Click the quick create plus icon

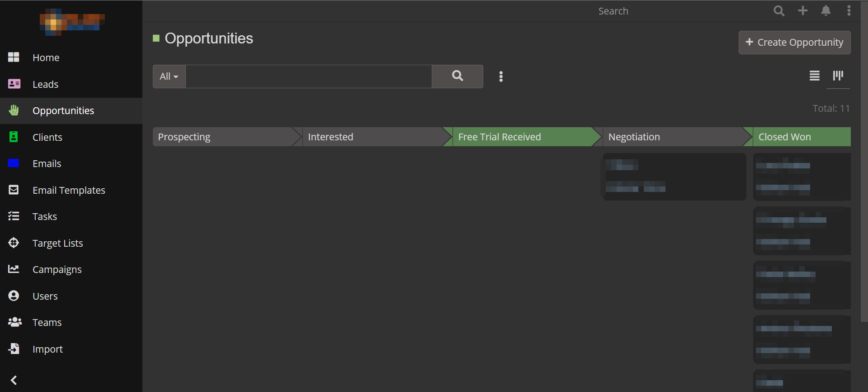point(803,11)
